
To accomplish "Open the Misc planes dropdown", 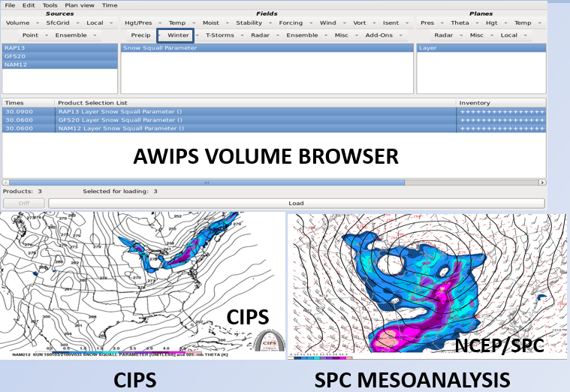I will click(481, 35).
